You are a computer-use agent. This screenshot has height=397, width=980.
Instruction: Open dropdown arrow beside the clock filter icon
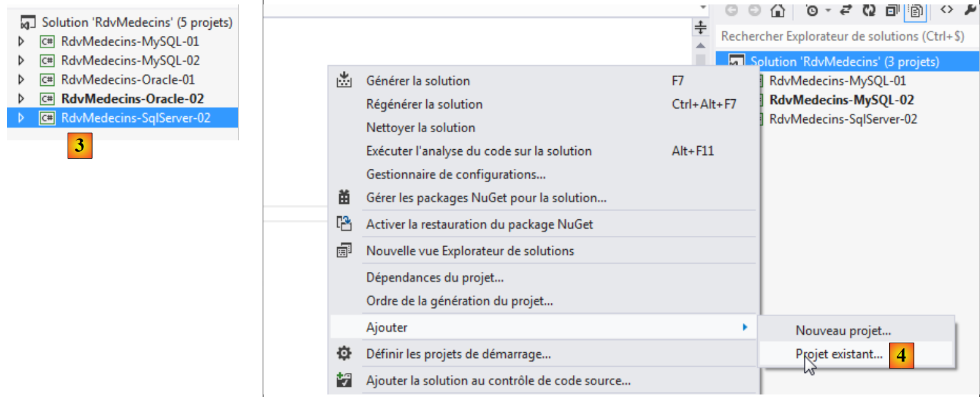pos(827,11)
